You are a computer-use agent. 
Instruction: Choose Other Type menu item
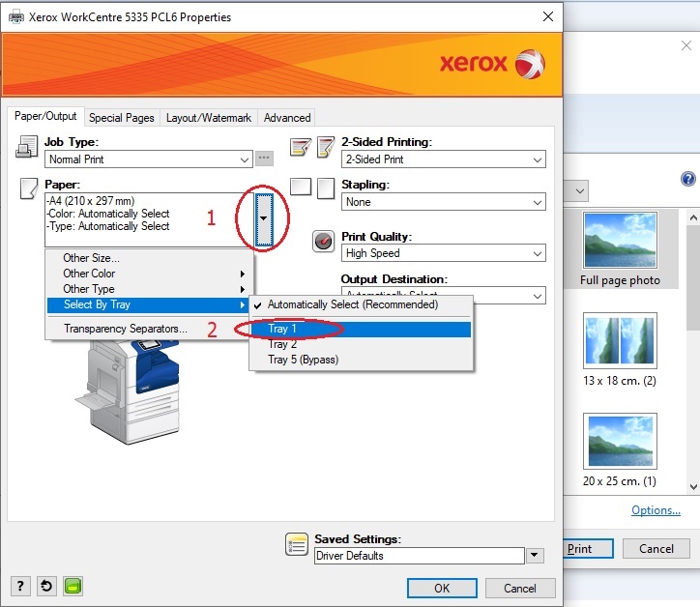pos(150,289)
